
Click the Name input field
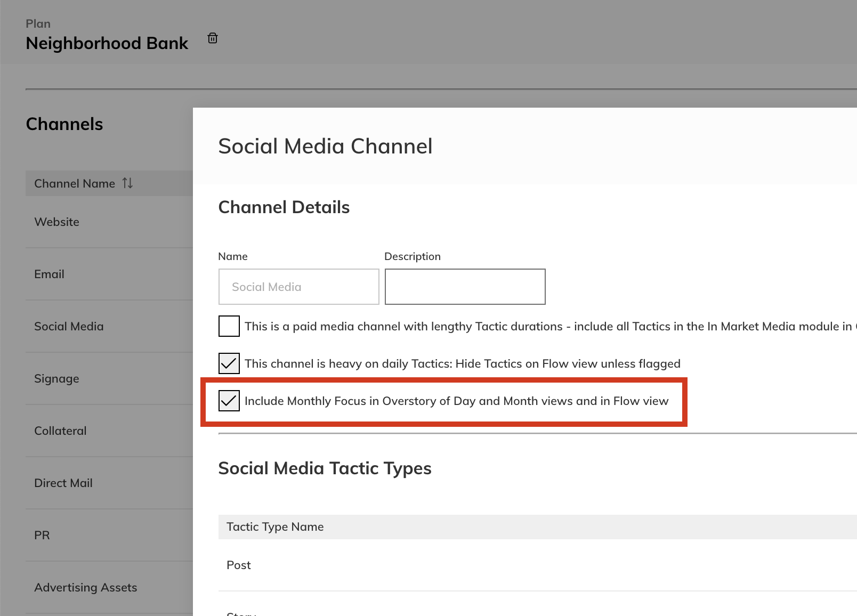point(299,287)
